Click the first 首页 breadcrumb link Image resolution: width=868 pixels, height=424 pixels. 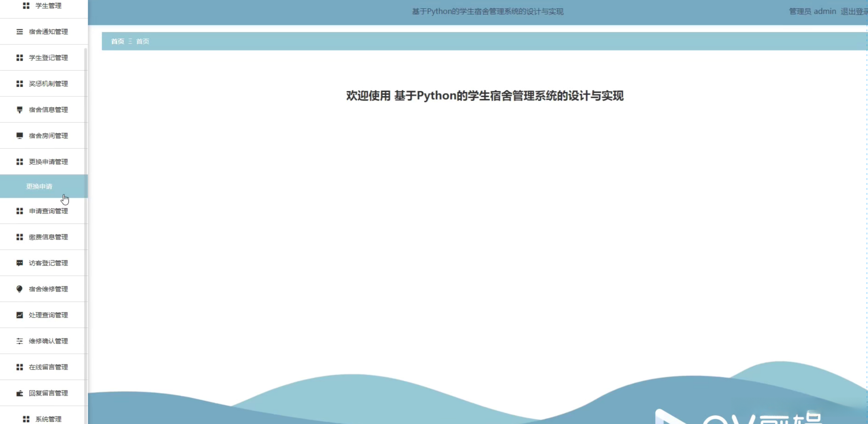[x=118, y=42]
